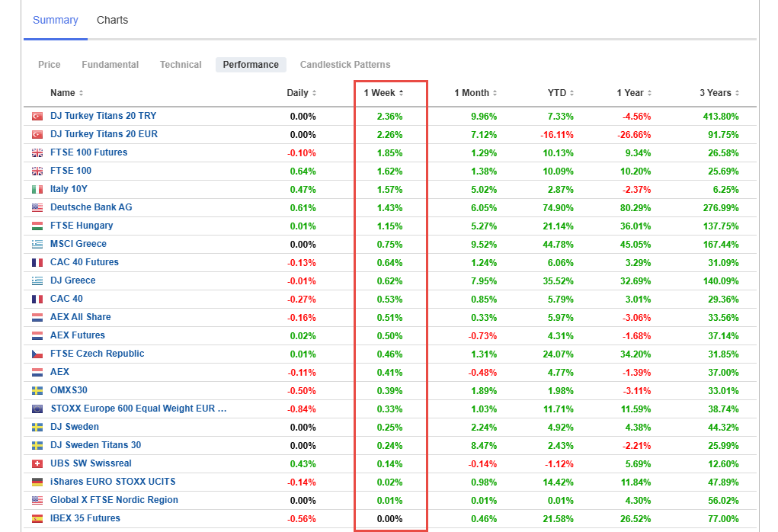Click -26.66% 1 Year value for DJ Turkey EUR
Viewport: 778px width, 532px height.
pyautogui.click(x=634, y=135)
